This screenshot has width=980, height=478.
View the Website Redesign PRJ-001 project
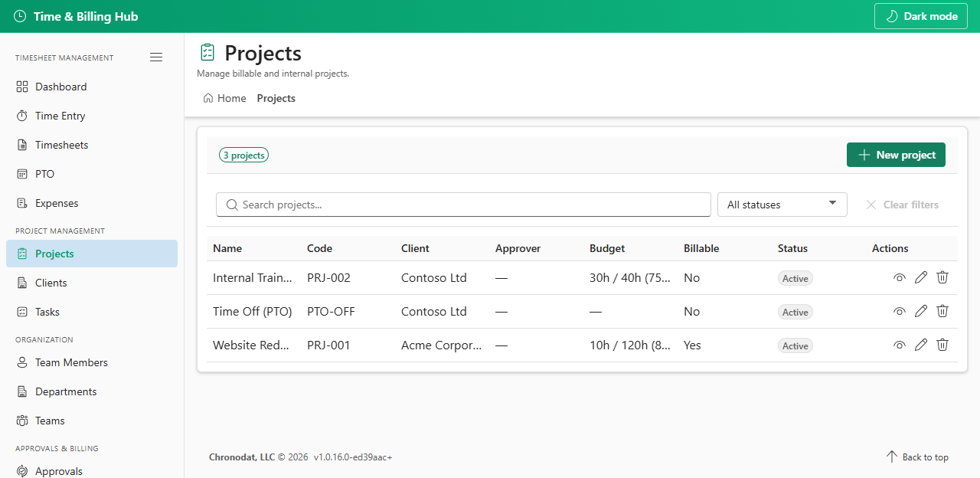(900, 345)
